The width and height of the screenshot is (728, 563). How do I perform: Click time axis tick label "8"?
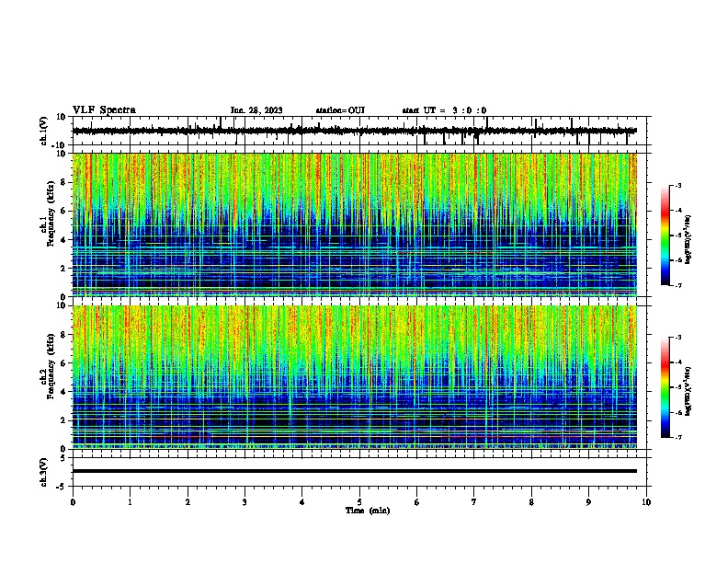point(531,502)
